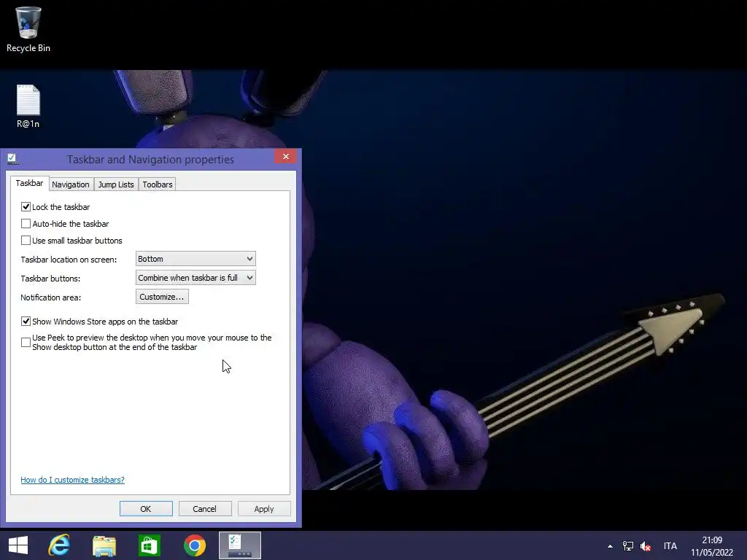Open the Toolbars tab
747x560 pixels.
[x=158, y=184]
